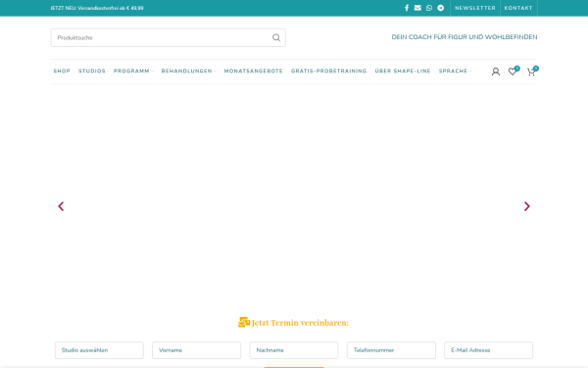588x368 pixels.
Task: Click the Dein Coach für Figur slogan
Action: point(465,37)
